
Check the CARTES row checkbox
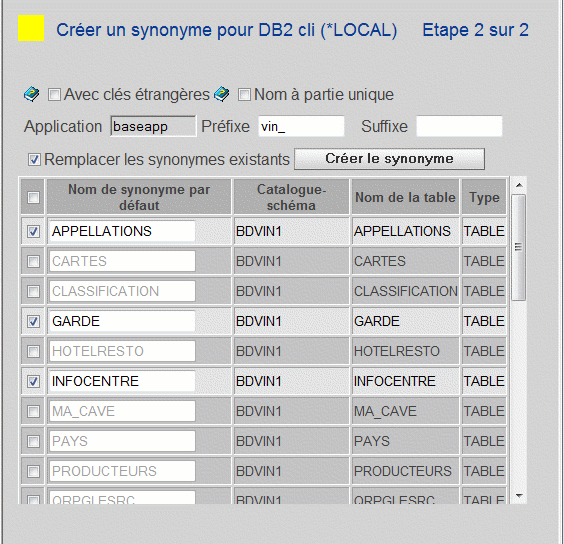33,261
